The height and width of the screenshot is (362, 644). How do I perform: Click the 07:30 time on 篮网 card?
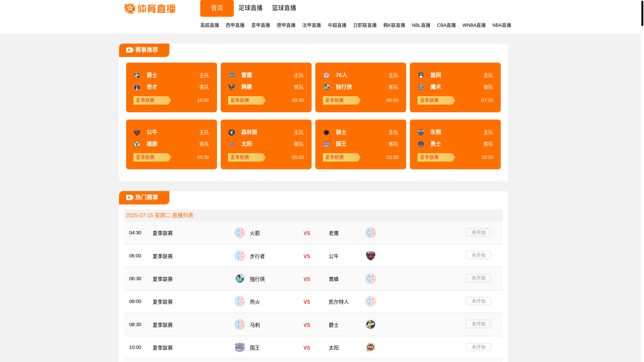(487, 100)
